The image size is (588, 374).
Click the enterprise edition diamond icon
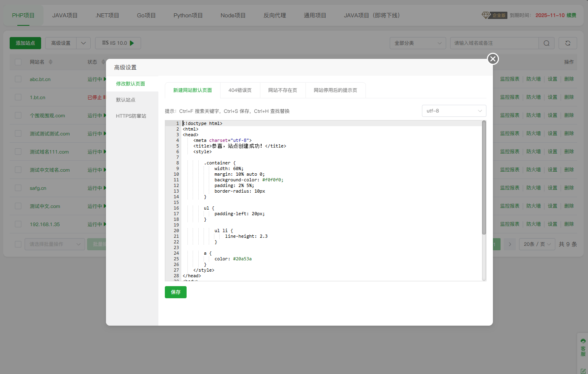(486, 15)
